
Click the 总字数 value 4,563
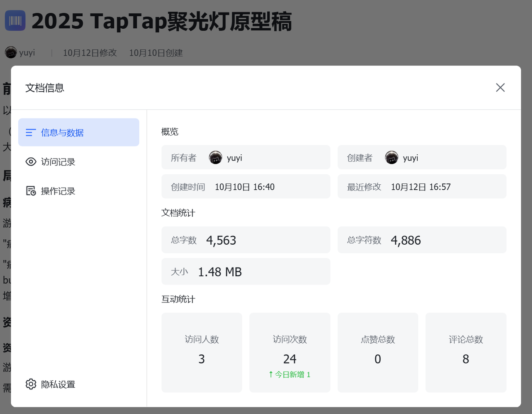221,240
